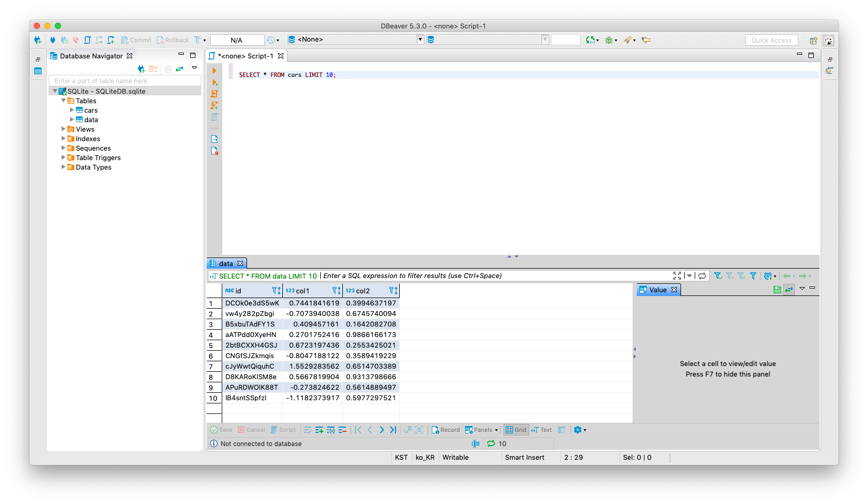Click the red-marked SQL file icon in editor sidebar
The width and height of the screenshot is (868, 504).
pyautogui.click(x=214, y=151)
